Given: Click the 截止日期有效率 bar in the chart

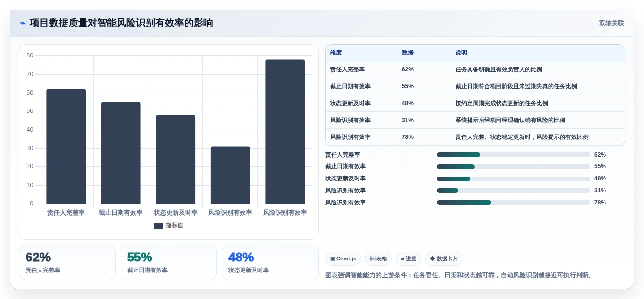Looking at the screenshot, I should point(121,153).
